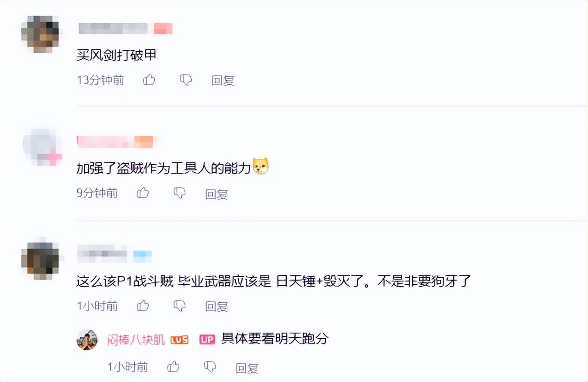This screenshot has width=588, height=382.
Task: Like the comment about 盗贼作为工具人
Action: [143, 193]
